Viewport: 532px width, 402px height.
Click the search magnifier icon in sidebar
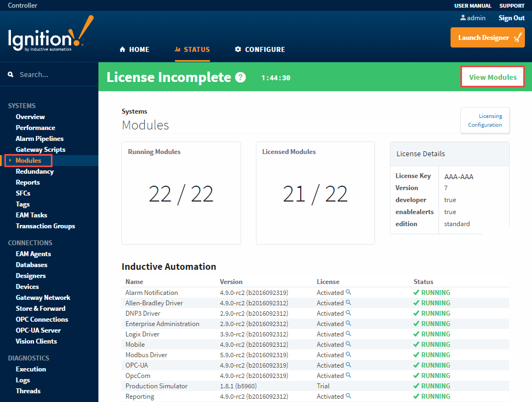click(x=10, y=74)
